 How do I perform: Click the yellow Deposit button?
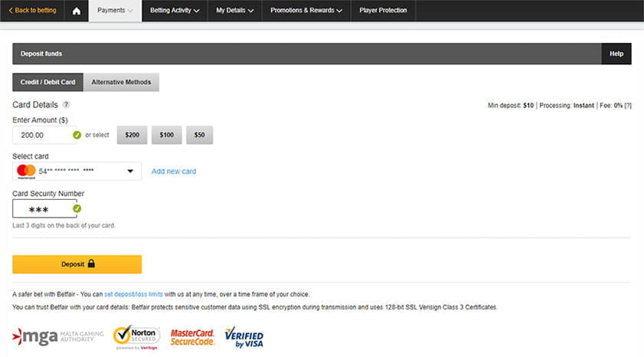77,264
